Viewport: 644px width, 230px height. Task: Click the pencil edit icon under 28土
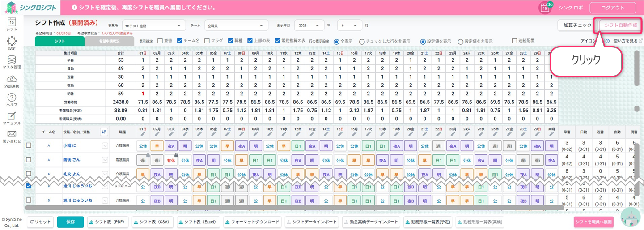(x=523, y=133)
